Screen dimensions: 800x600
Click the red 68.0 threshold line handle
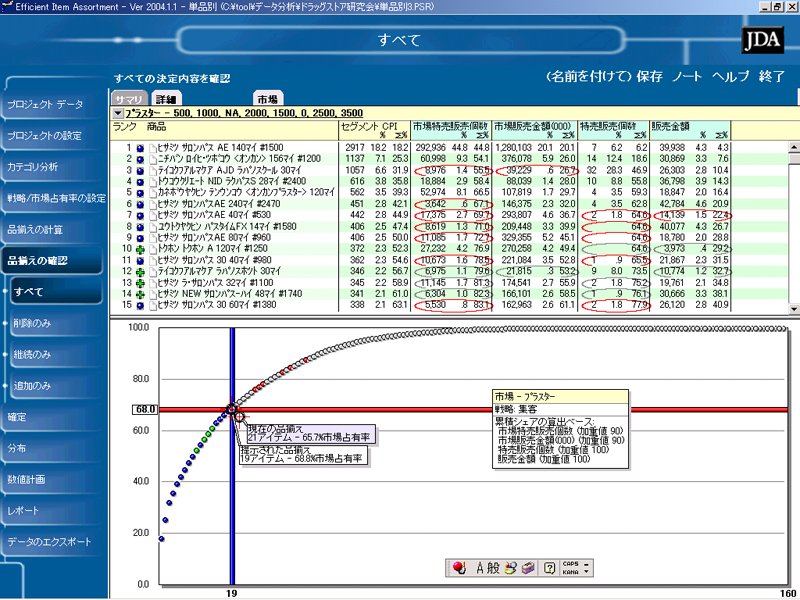pyautogui.click(x=473, y=410)
